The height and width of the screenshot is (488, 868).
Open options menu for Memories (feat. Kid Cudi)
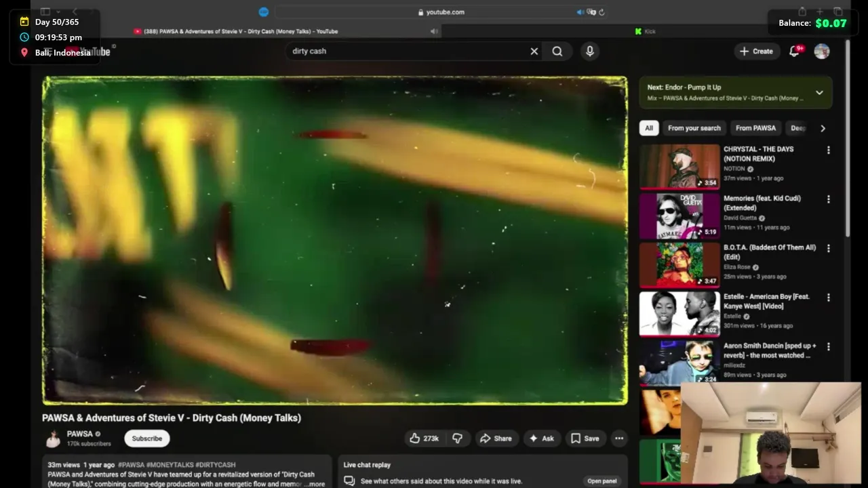point(828,200)
